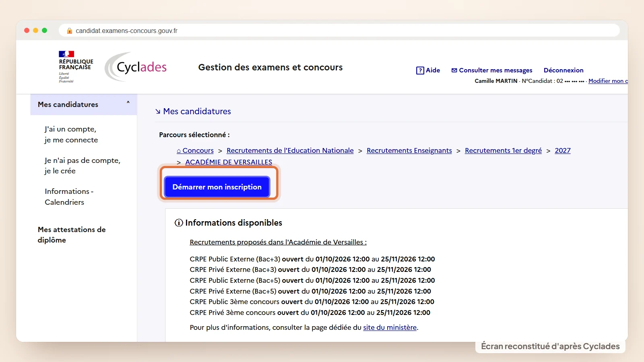The height and width of the screenshot is (362, 644).
Task: Click the arrow icon beside Mes candidatures heading
Action: (x=158, y=111)
